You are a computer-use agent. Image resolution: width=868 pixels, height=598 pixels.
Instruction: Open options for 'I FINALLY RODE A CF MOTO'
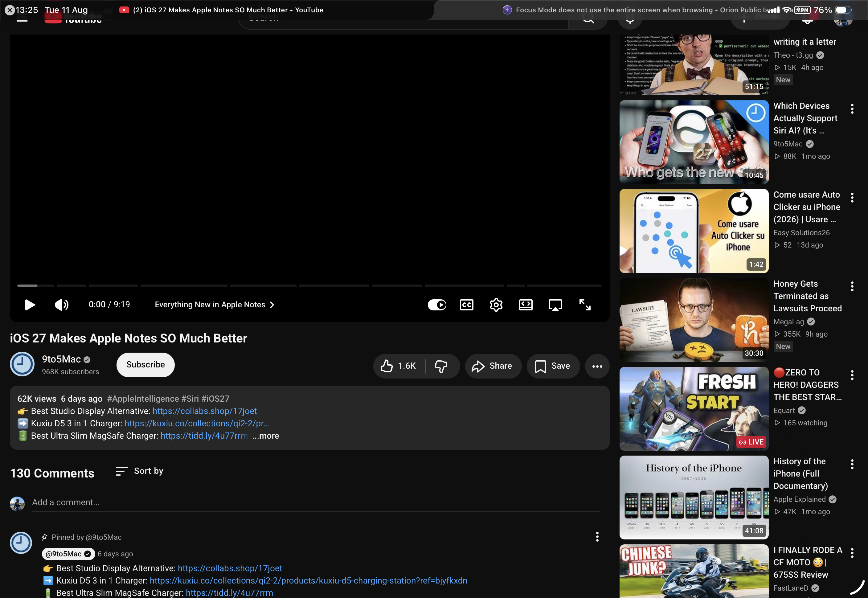click(x=852, y=553)
